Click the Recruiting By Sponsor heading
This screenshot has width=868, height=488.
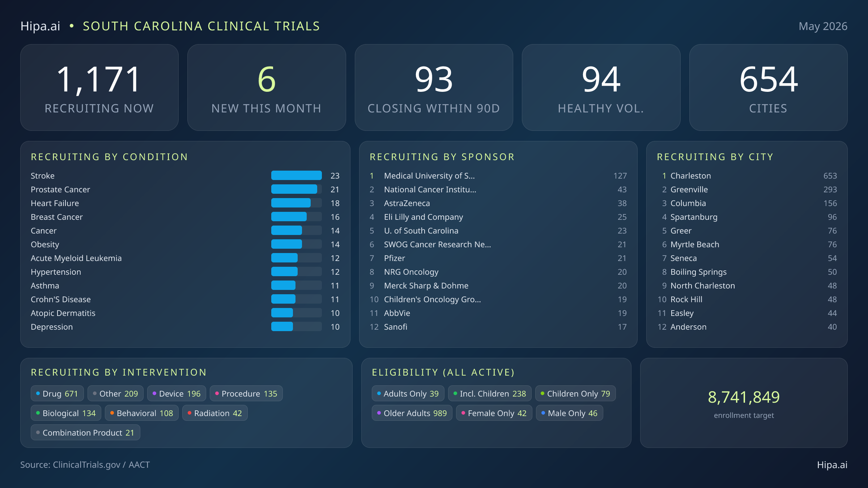click(442, 157)
